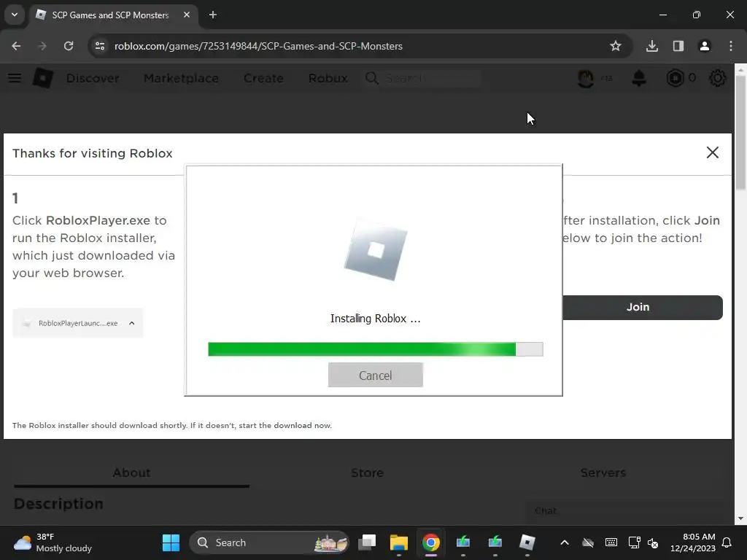Switch to the Store tab

(x=368, y=472)
